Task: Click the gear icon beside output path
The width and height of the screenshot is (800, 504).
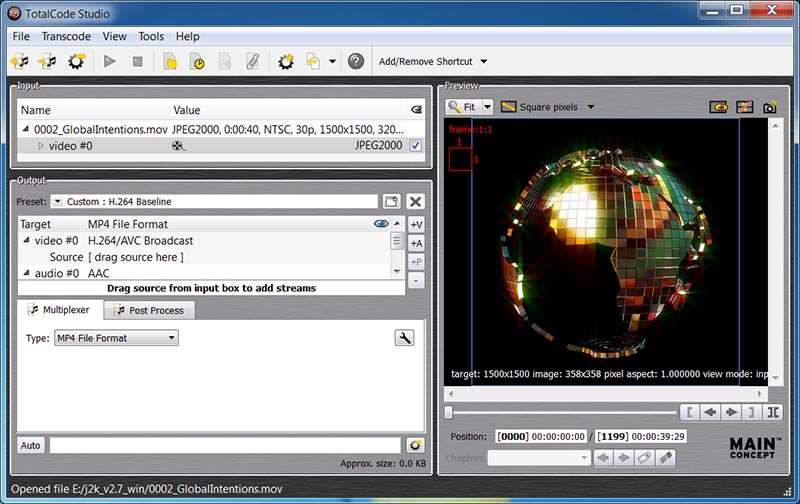Action: (415, 445)
